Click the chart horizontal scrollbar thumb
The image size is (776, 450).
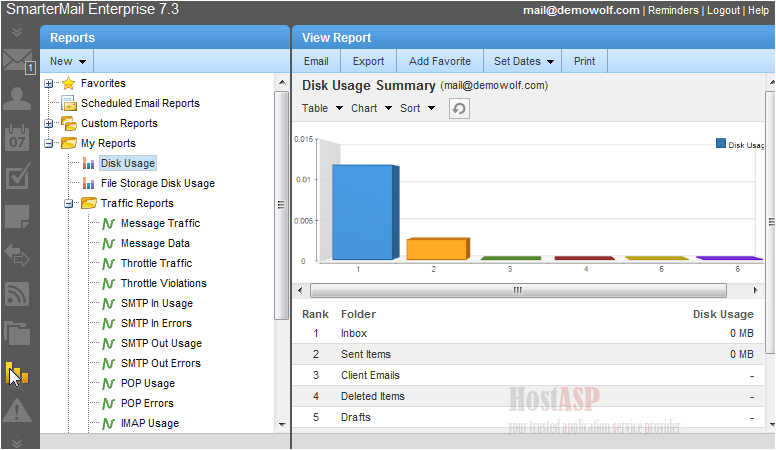[x=518, y=290]
